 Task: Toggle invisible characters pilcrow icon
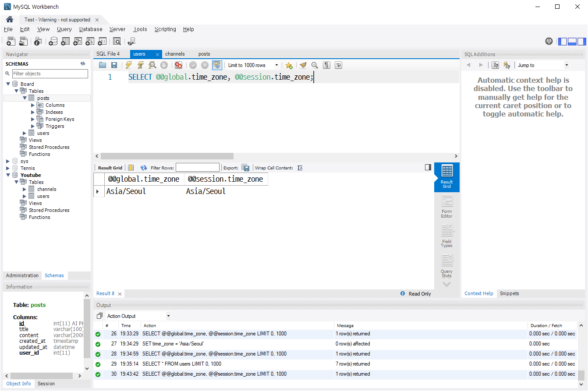[x=326, y=65]
